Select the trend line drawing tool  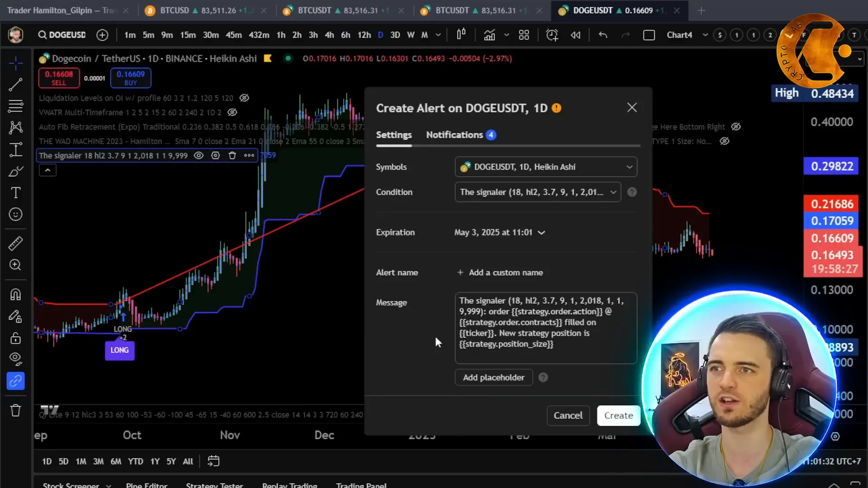(x=15, y=84)
